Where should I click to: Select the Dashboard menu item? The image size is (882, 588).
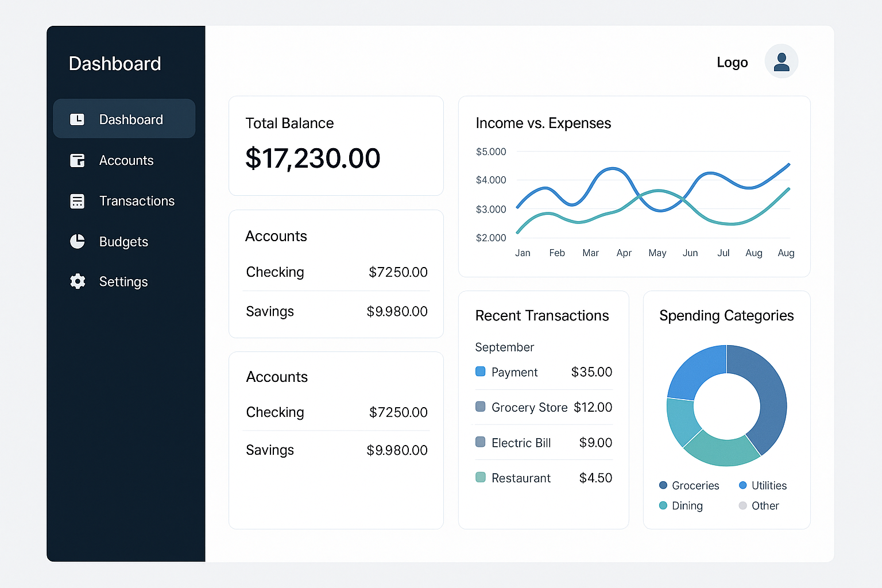[x=124, y=119]
